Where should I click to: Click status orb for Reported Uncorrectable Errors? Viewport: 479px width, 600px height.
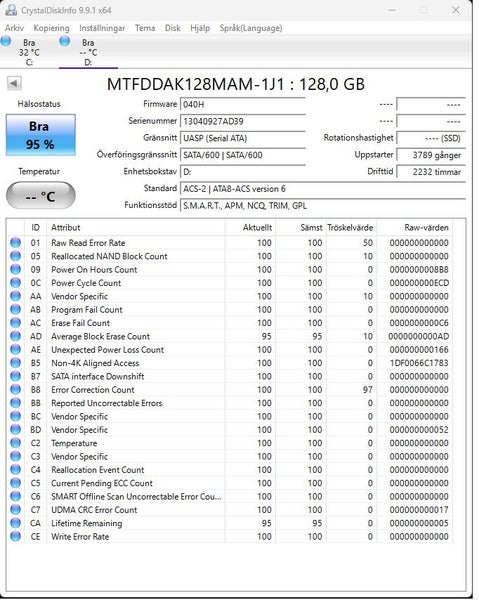pos(15,403)
